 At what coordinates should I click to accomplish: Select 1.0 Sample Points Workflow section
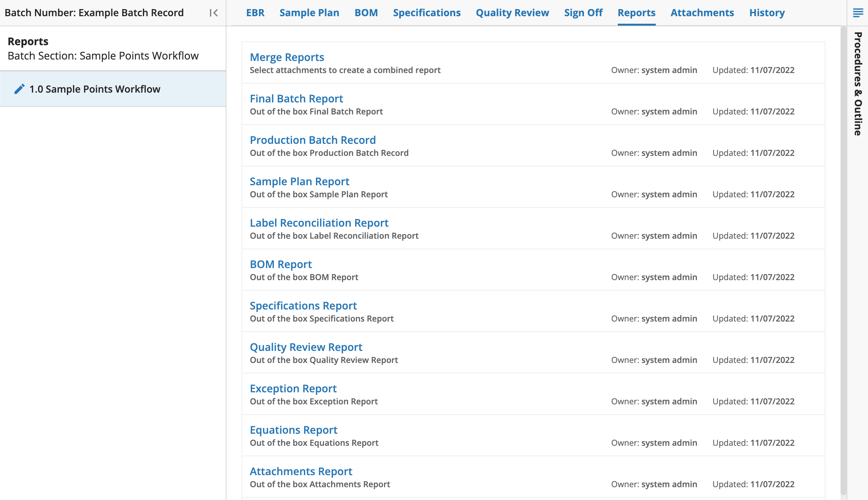(x=113, y=89)
